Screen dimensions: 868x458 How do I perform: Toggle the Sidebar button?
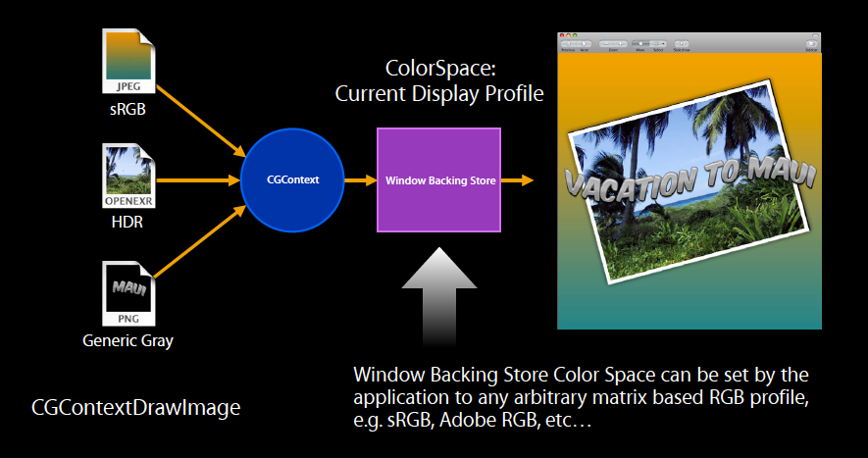811,43
